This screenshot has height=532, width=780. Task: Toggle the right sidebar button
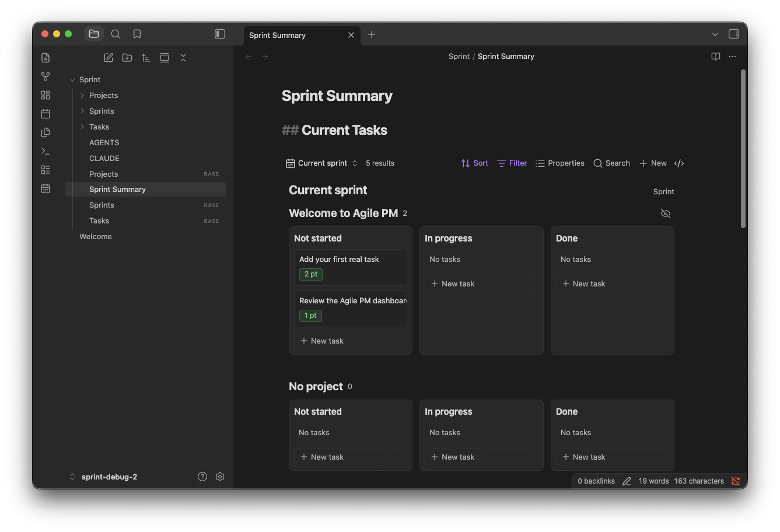click(x=734, y=34)
